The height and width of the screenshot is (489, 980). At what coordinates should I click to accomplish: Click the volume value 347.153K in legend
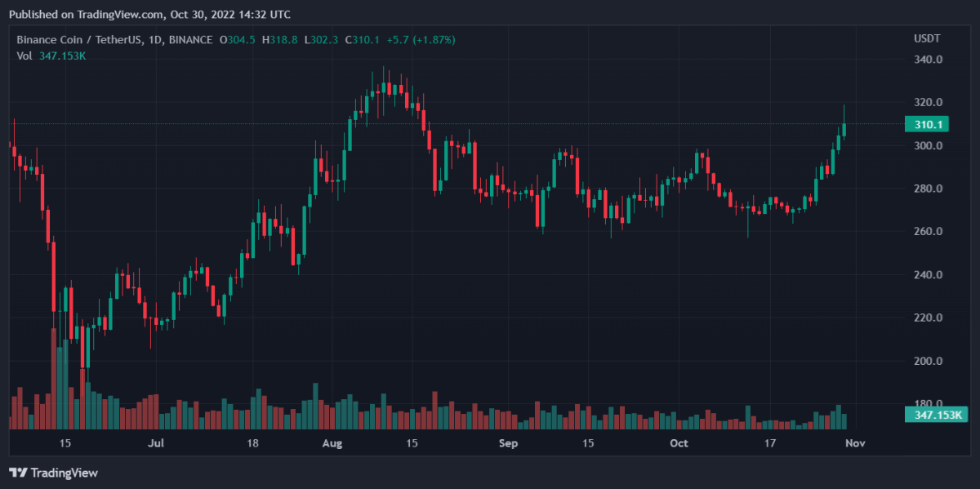[x=64, y=56]
